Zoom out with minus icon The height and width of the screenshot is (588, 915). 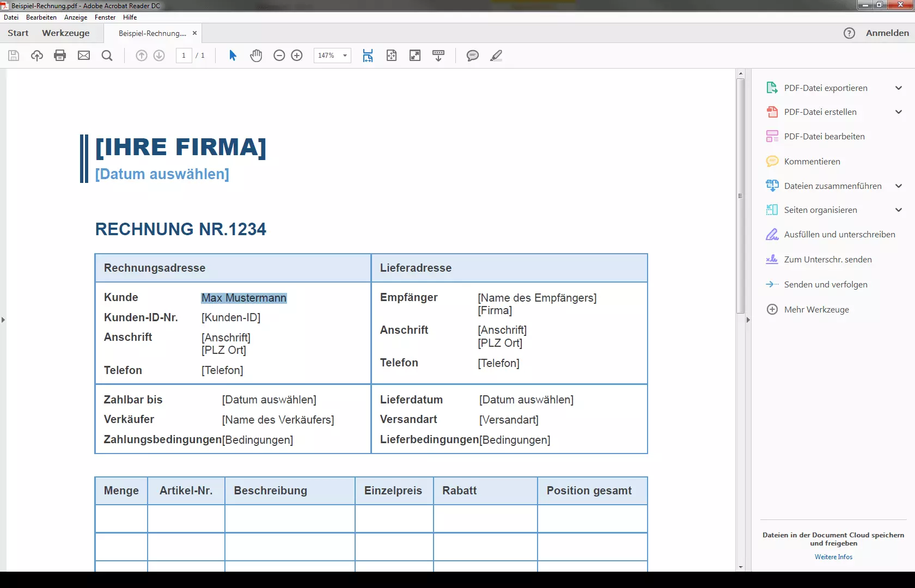pyautogui.click(x=279, y=56)
